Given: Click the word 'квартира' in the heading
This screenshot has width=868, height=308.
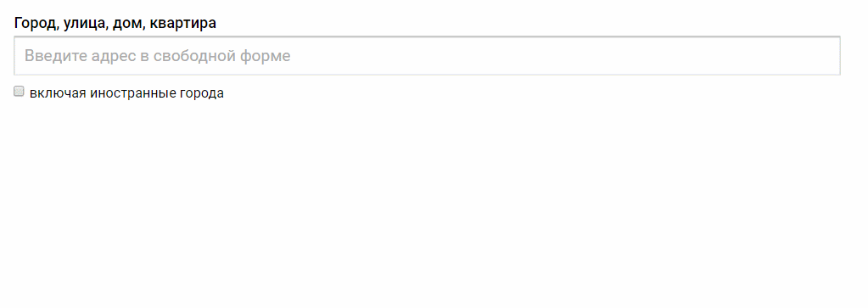Looking at the screenshot, I should (x=182, y=23).
